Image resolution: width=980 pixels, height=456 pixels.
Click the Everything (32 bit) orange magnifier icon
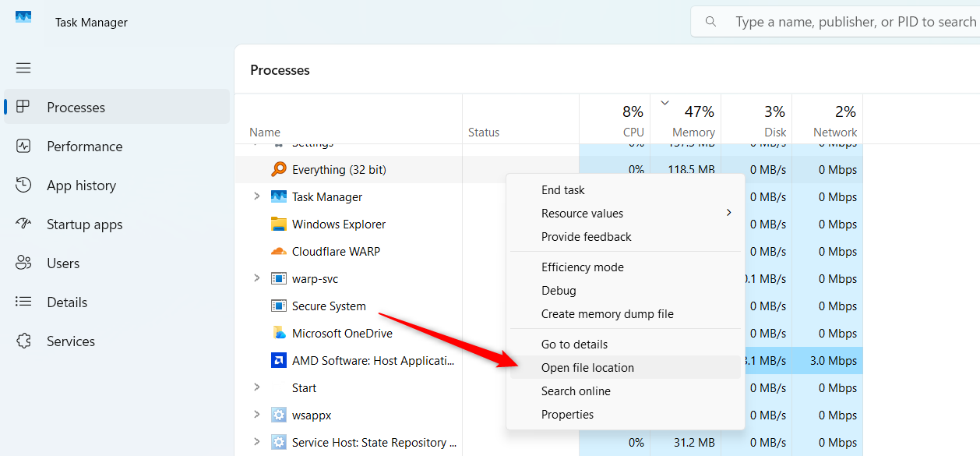click(279, 169)
